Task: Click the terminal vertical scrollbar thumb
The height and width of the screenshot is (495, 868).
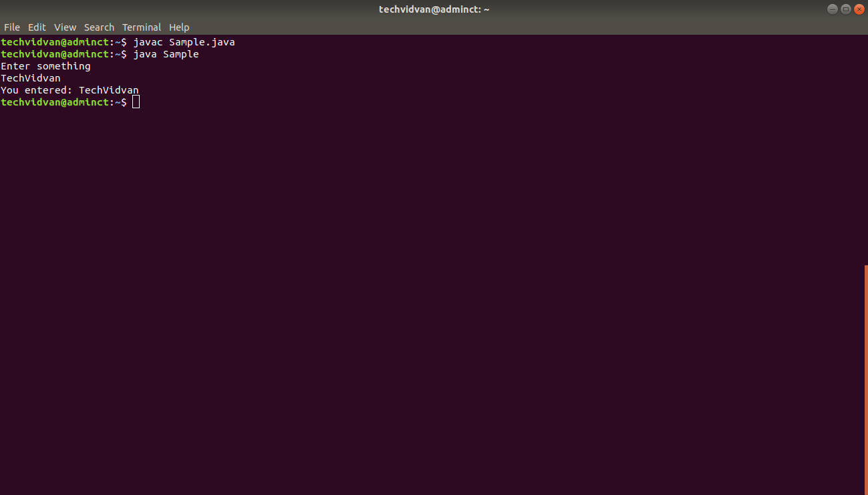Action: coord(866,379)
